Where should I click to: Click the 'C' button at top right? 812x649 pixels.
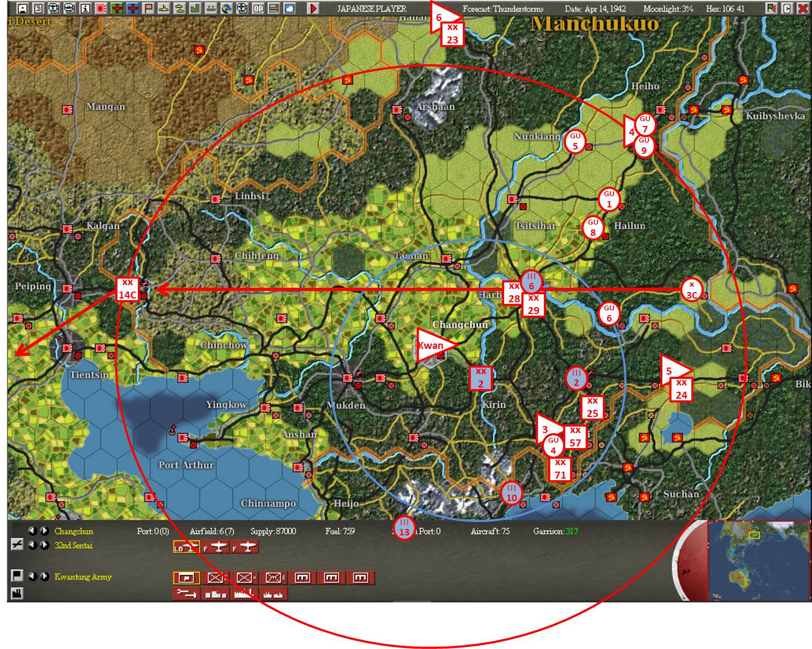click(787, 8)
